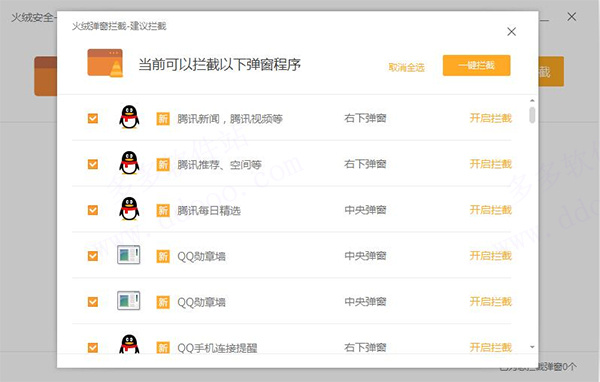Click the scrollbar down arrow
The height and width of the screenshot is (382, 600).
click(532, 347)
